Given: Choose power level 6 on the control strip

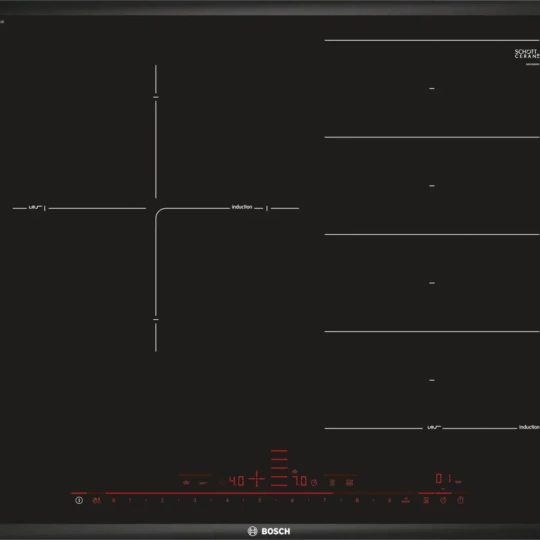Looking at the screenshot, I should pyautogui.click(x=292, y=500).
